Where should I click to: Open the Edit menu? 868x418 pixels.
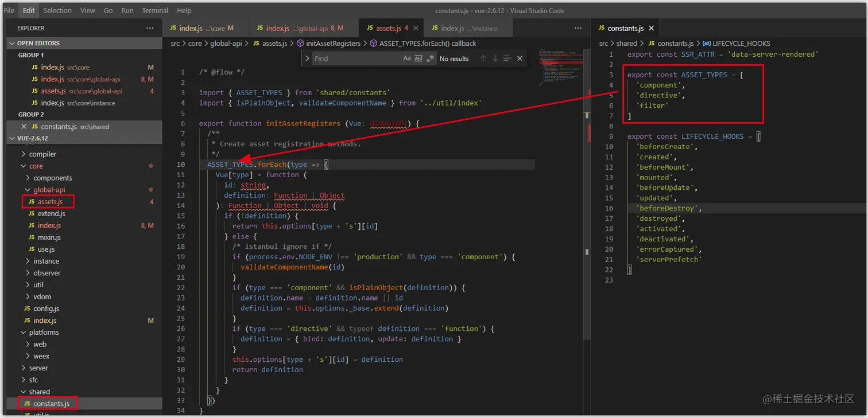29,10
